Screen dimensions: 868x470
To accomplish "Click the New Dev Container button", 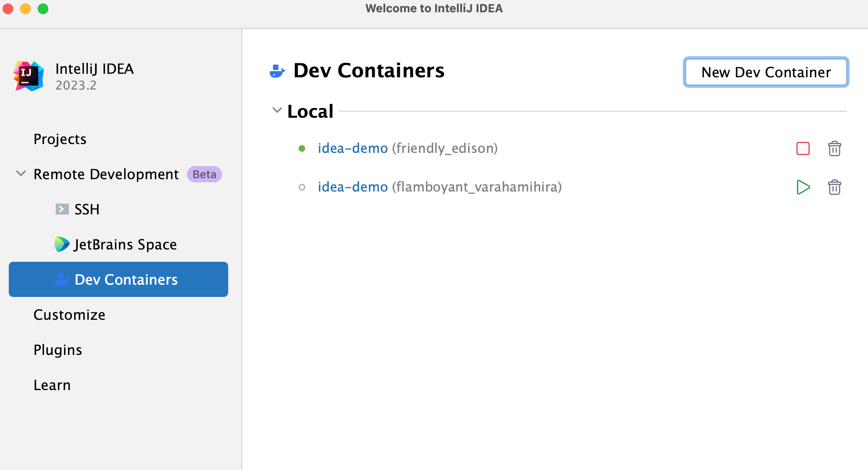I will pos(766,72).
